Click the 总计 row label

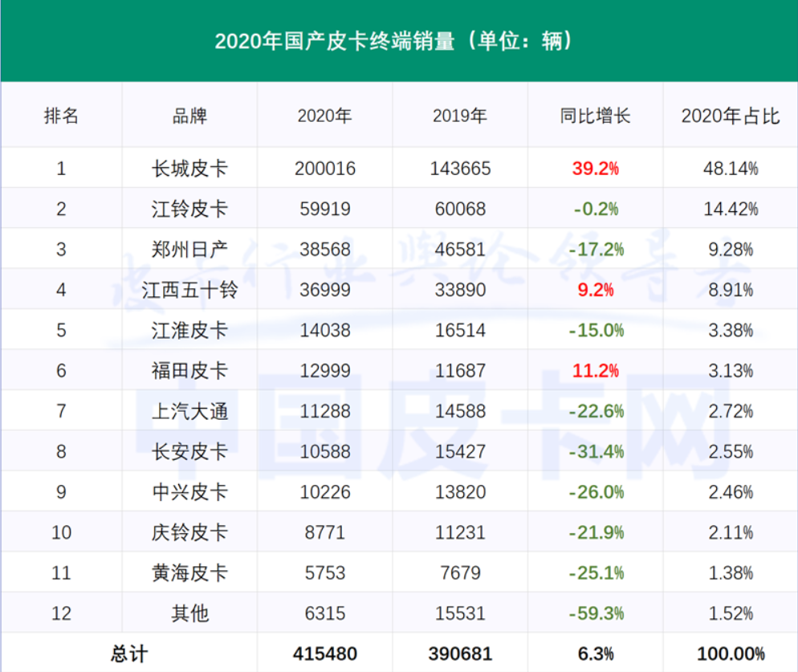(129, 654)
